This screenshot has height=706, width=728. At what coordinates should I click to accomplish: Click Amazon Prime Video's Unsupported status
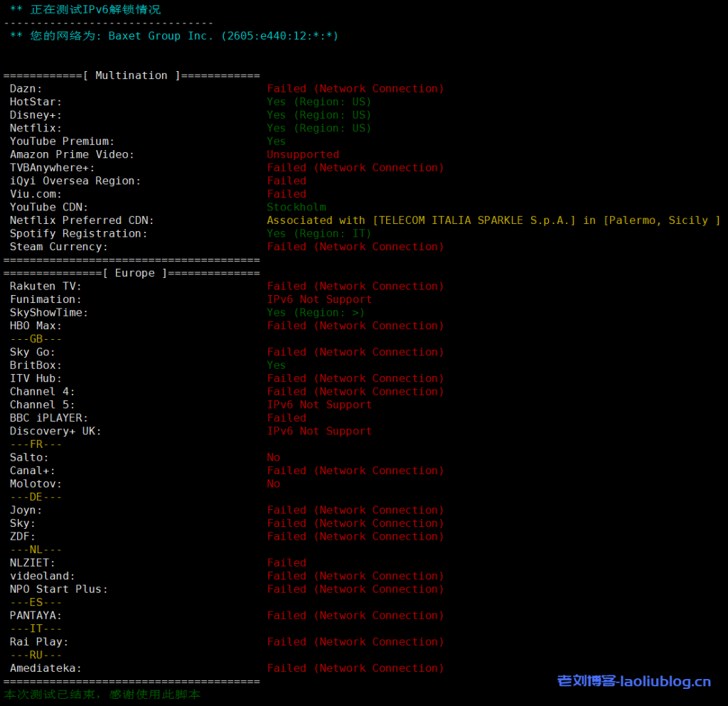303,154
